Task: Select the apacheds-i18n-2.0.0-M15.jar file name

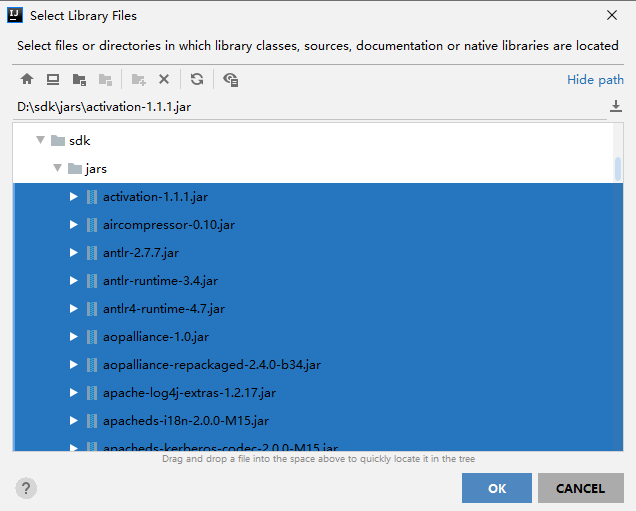Action: (186, 421)
